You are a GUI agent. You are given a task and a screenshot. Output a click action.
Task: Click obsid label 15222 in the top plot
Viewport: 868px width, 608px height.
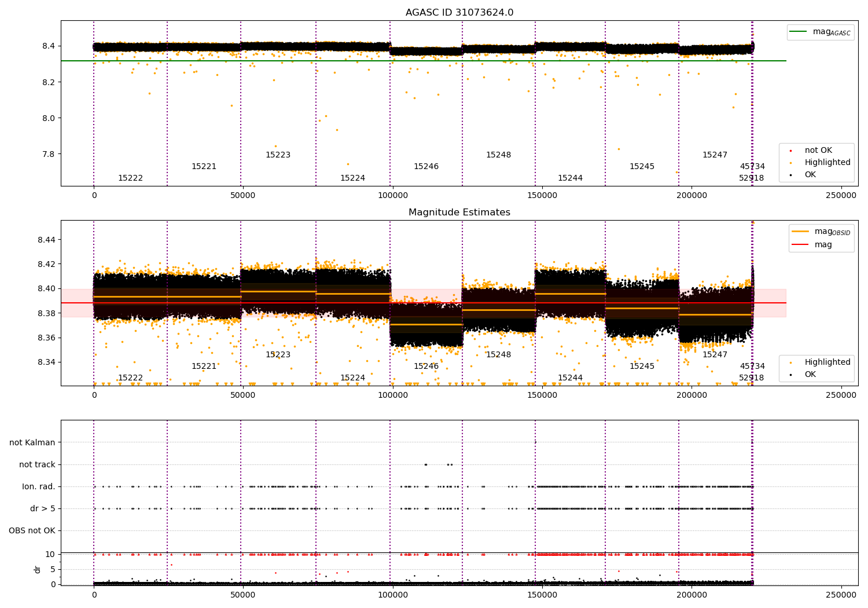click(130, 178)
